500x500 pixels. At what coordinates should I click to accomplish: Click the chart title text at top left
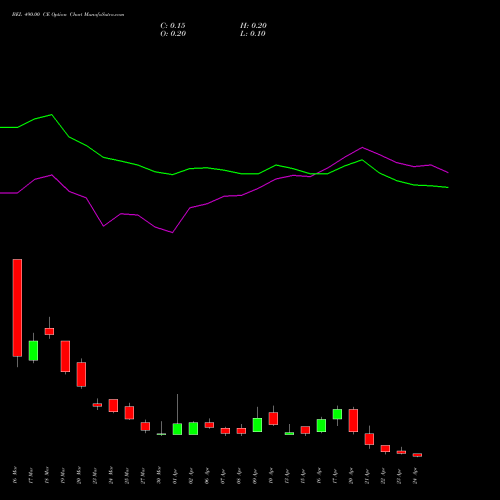pyautogui.click(x=68, y=15)
